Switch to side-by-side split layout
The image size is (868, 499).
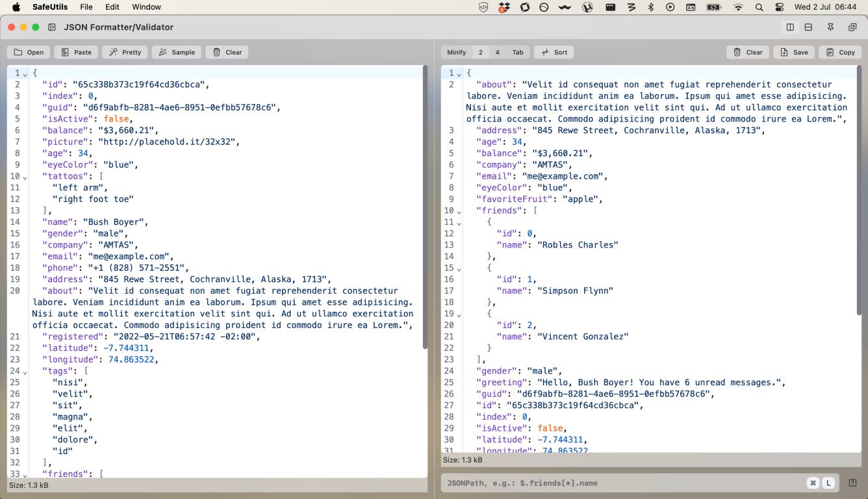coord(790,27)
